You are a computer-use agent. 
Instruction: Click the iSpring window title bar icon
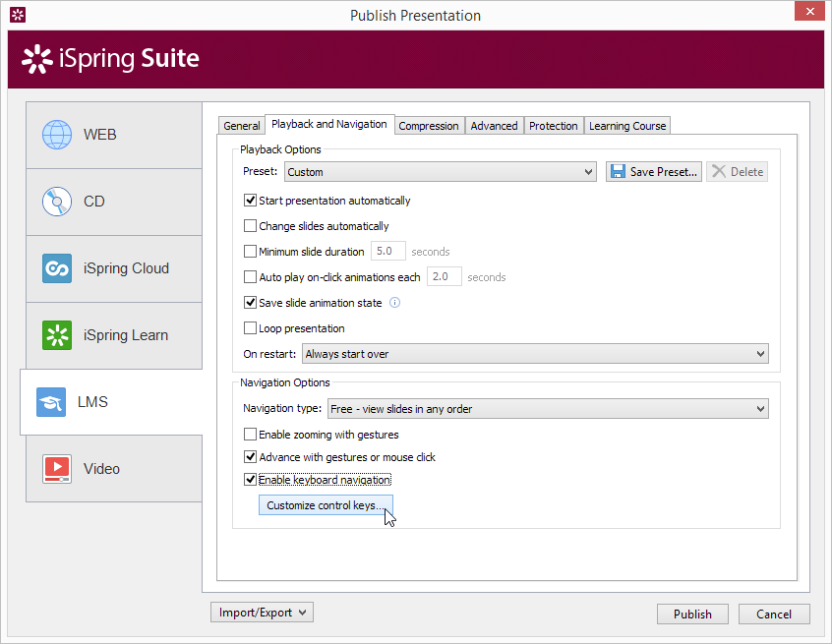[18, 15]
